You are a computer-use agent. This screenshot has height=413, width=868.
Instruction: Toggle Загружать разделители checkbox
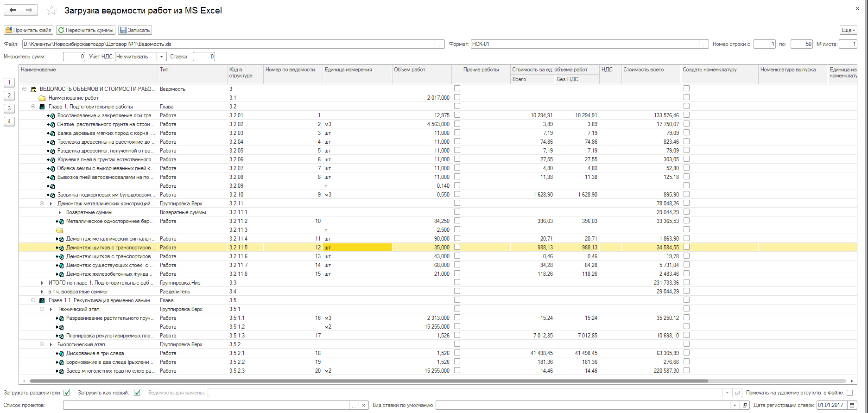[x=67, y=393]
